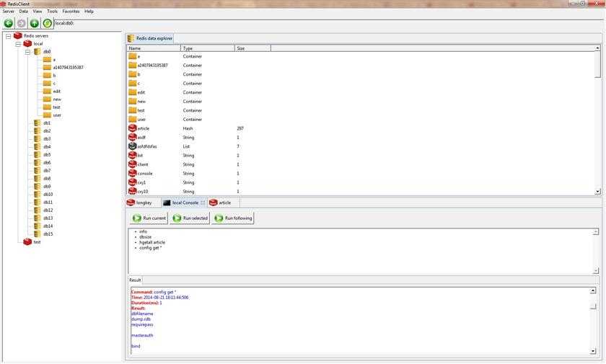This screenshot has width=606, height=364.
Task: Sort by the Name column header
Action: click(x=154, y=48)
